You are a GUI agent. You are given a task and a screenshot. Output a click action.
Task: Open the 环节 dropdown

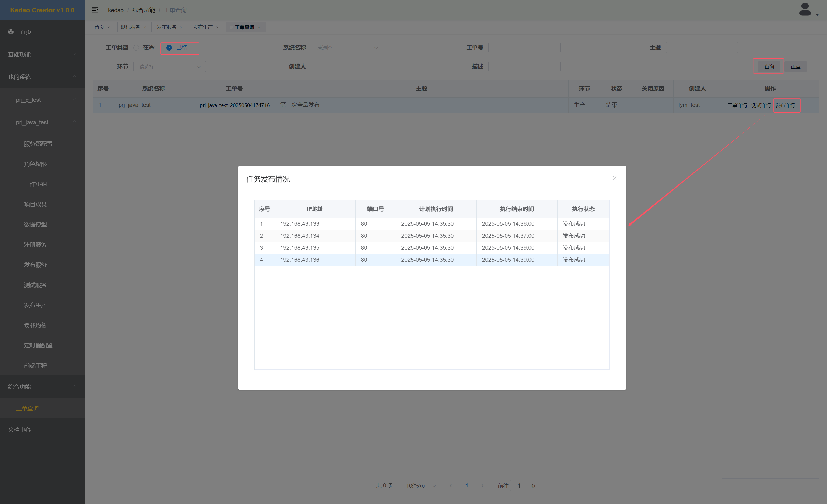[169, 66]
